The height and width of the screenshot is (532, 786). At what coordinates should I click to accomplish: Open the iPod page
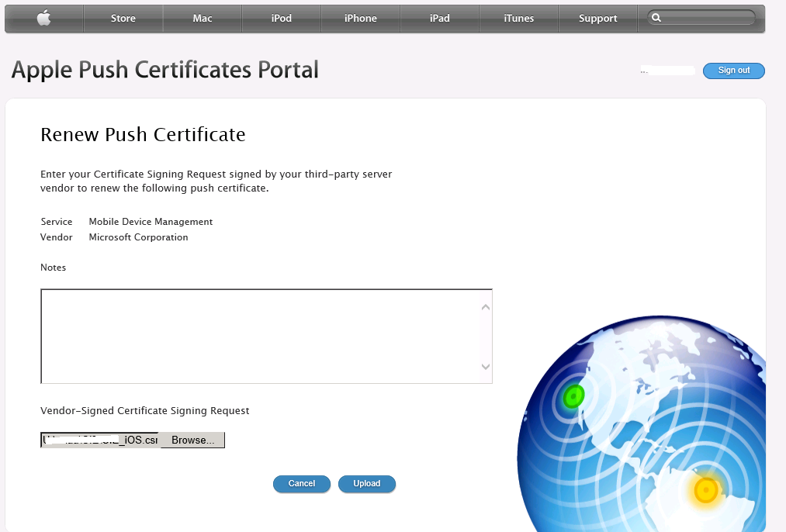[x=281, y=18]
